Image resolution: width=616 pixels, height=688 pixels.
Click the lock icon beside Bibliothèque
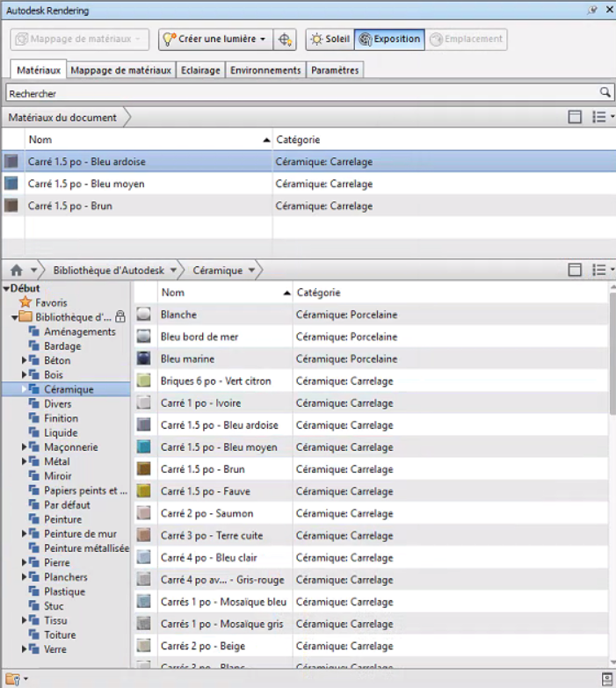pos(120,316)
